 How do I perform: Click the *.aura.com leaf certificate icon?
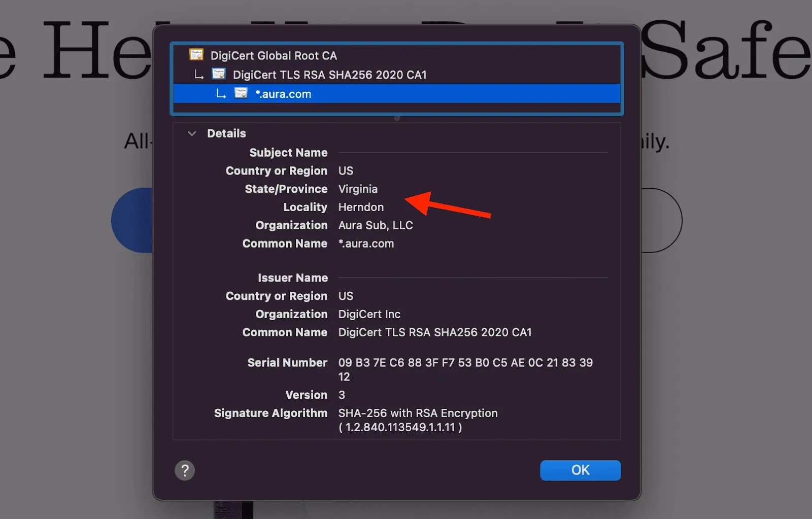[x=241, y=93]
